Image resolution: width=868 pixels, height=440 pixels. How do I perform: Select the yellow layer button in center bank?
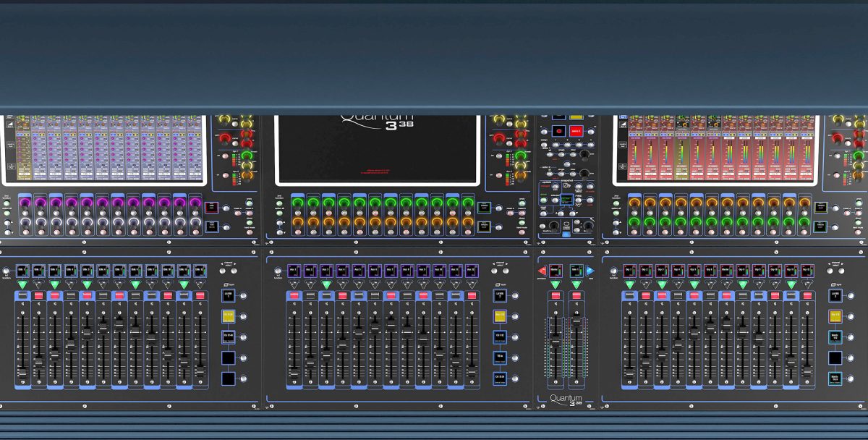tap(500, 316)
